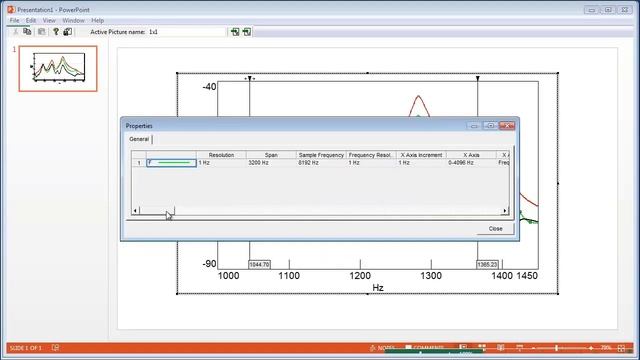Click the Cut scissors toolbar icon
This screenshot has height=360, width=640.
pyautogui.click(x=16, y=32)
